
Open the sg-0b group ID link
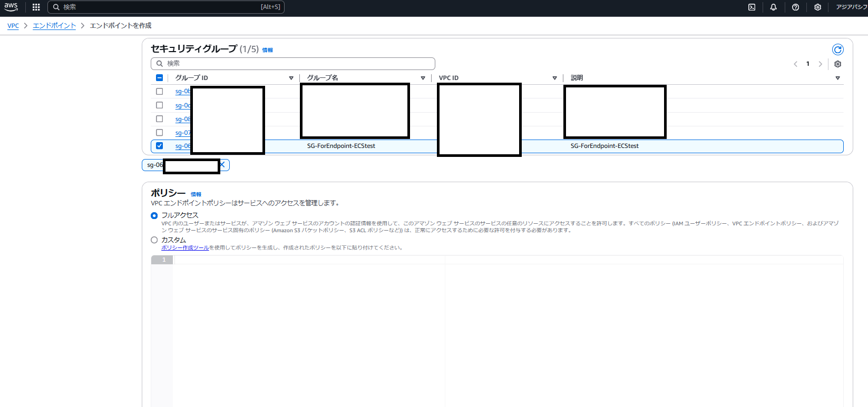(183, 92)
